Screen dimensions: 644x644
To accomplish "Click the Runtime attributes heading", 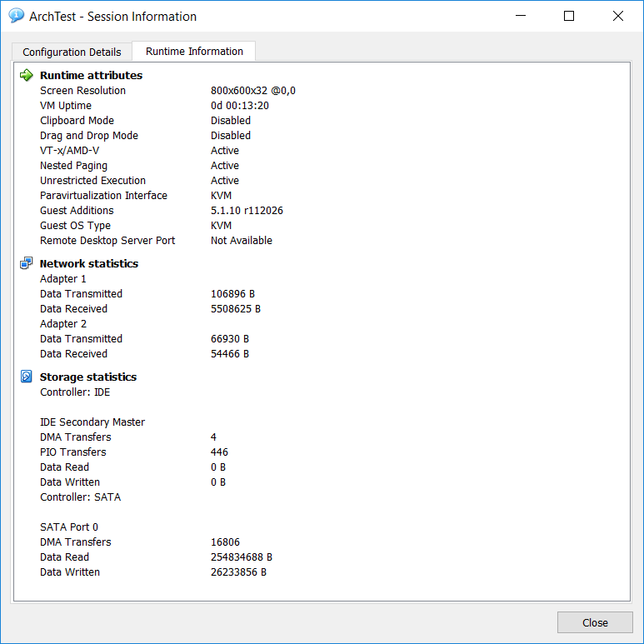I will (91, 75).
